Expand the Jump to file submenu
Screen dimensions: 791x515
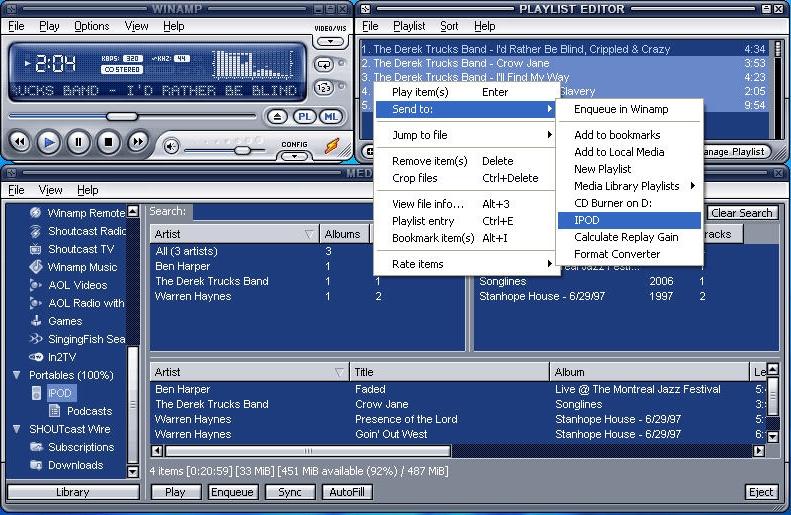pos(465,135)
